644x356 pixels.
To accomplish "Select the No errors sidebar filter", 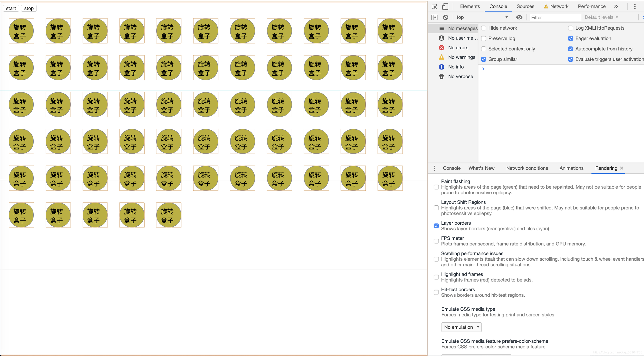I will pyautogui.click(x=453, y=48).
